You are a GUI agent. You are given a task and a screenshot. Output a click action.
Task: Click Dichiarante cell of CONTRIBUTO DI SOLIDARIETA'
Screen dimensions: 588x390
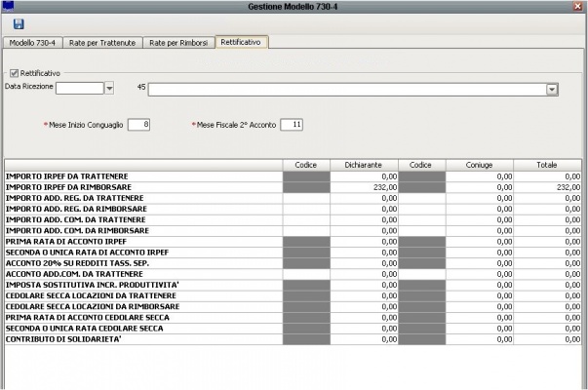(x=364, y=339)
